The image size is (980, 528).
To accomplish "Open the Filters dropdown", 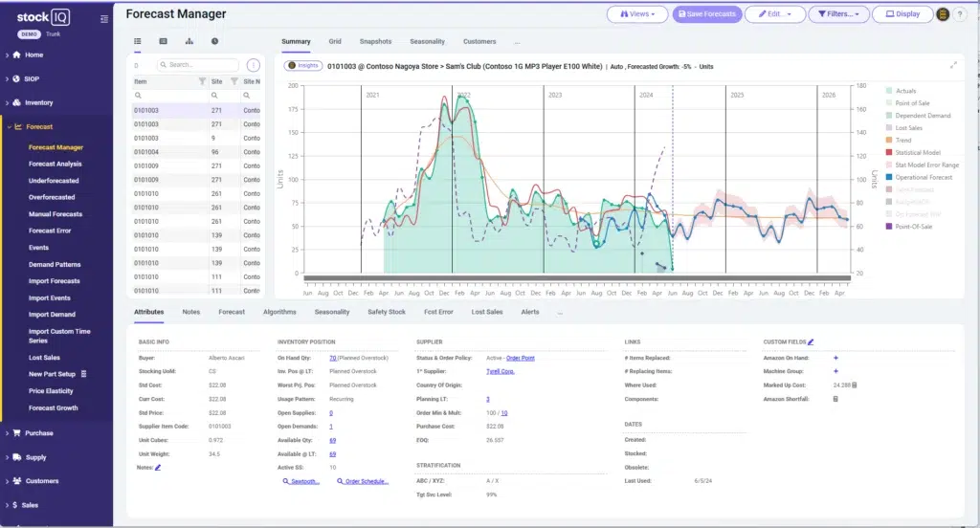I will [838, 14].
